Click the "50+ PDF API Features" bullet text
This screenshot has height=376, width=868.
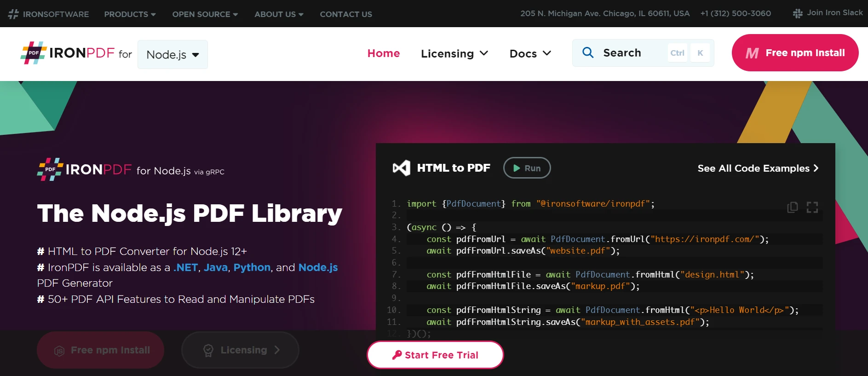[181, 299]
